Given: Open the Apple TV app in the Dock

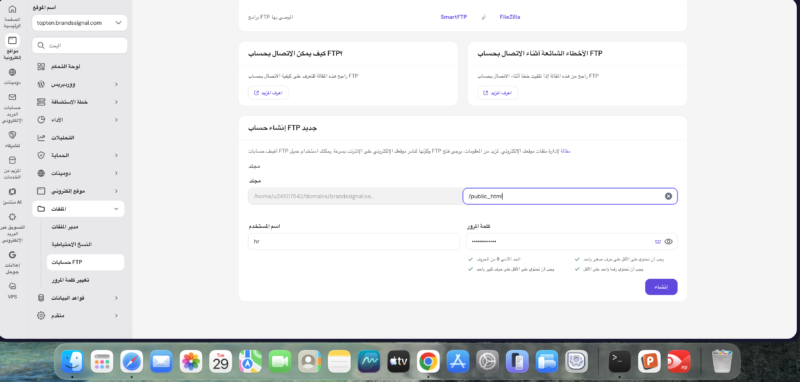Looking at the screenshot, I should pyautogui.click(x=398, y=362).
